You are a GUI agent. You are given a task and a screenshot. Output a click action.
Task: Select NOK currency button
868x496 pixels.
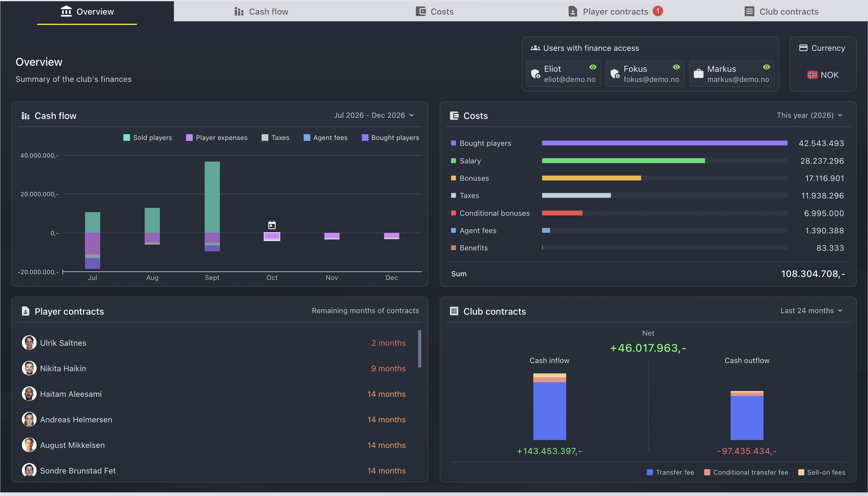823,75
